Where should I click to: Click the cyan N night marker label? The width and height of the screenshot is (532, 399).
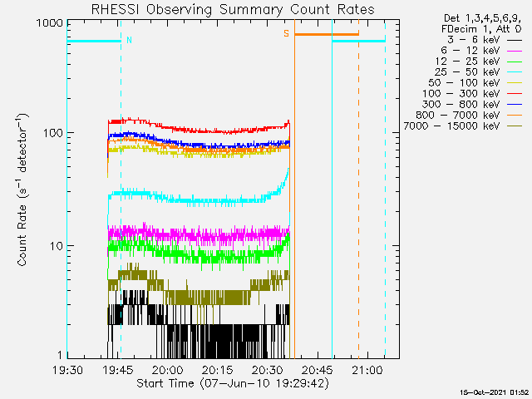click(x=129, y=40)
